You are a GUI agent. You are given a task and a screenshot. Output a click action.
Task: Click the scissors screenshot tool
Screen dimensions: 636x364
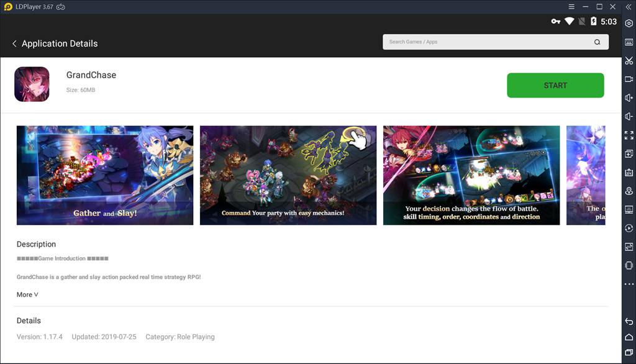(629, 61)
